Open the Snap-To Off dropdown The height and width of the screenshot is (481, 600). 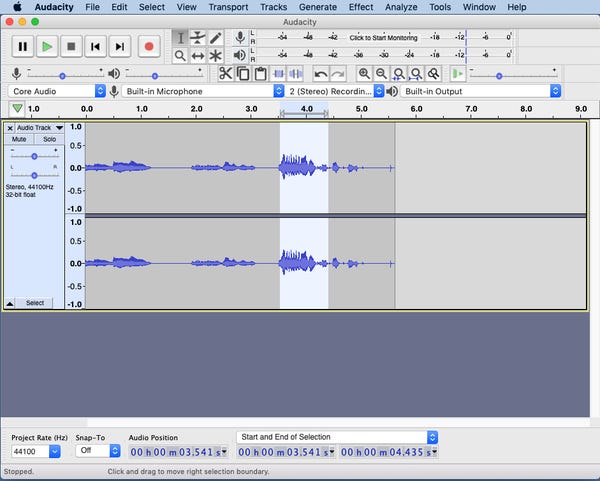coord(98,451)
